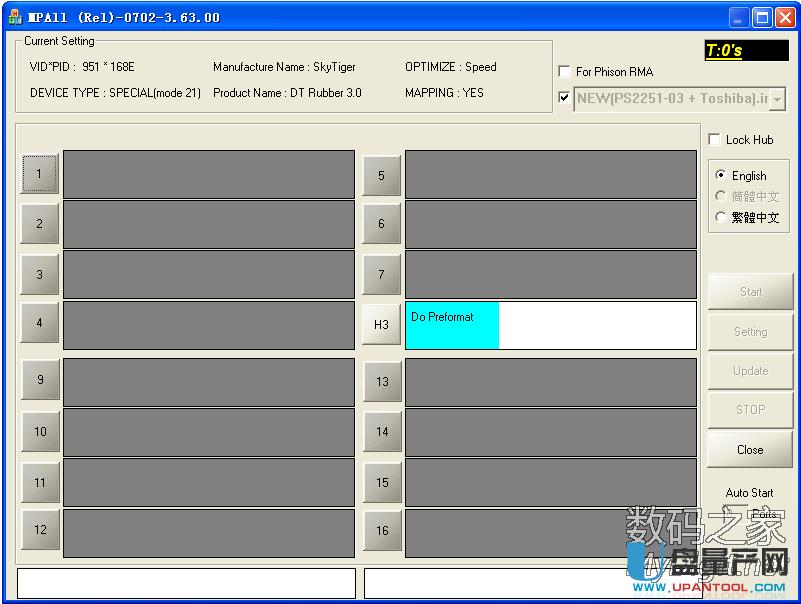801x604 pixels.
Task: Select port button 13
Action: (x=381, y=380)
